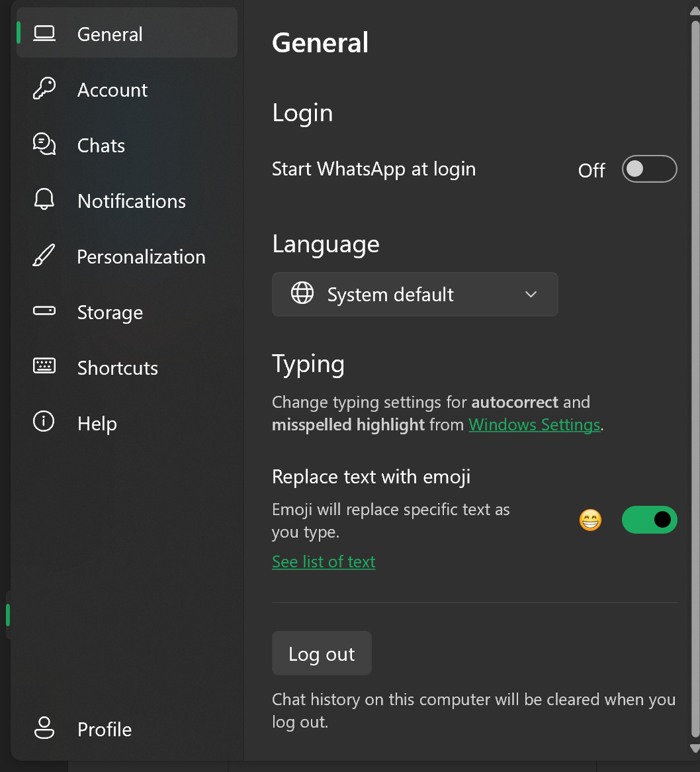Click the Help info icon
The height and width of the screenshot is (772, 700).
click(44, 422)
